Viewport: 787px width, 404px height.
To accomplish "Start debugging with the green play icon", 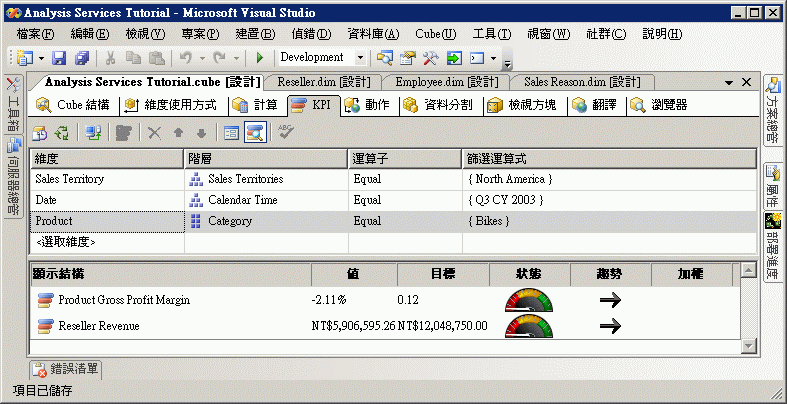I will coord(259,58).
